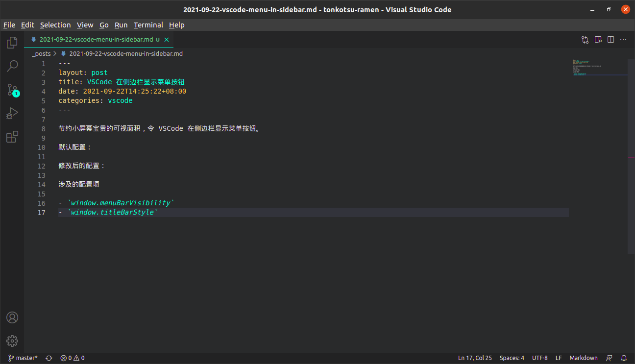Split the editor to the right
The image size is (635, 364).
[x=611, y=40]
